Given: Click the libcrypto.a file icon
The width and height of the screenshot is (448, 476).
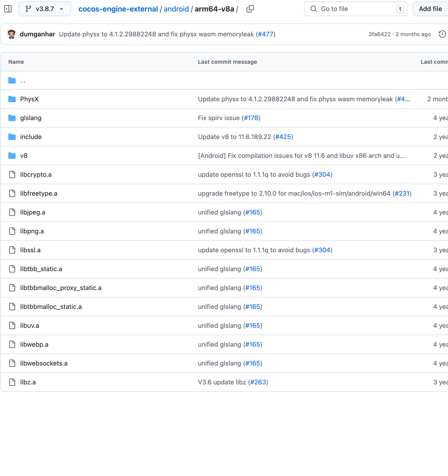Looking at the screenshot, I should tap(12, 174).
